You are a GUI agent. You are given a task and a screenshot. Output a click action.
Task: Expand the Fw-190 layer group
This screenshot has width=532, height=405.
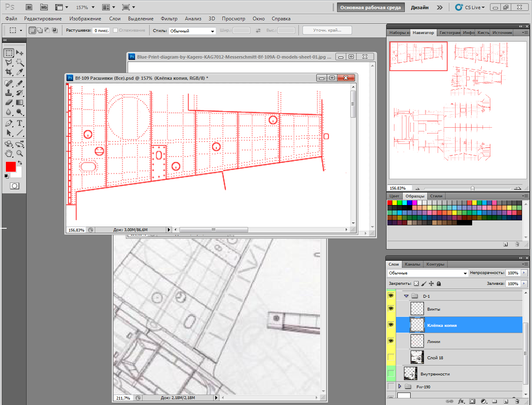400,386
